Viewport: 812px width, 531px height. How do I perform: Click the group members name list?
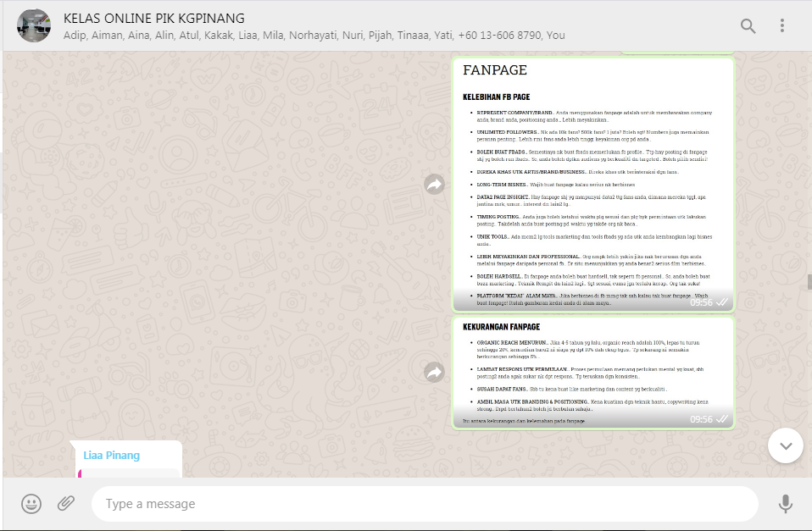tap(314, 36)
